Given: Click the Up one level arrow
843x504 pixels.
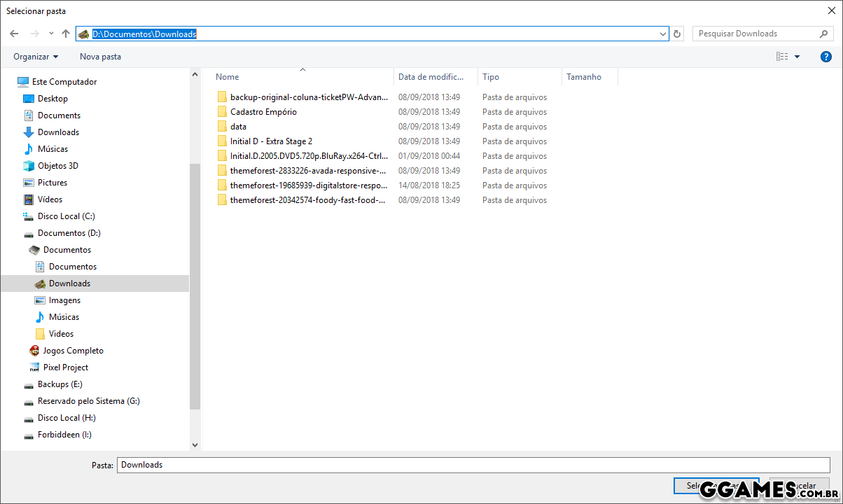Looking at the screenshot, I should [66, 34].
